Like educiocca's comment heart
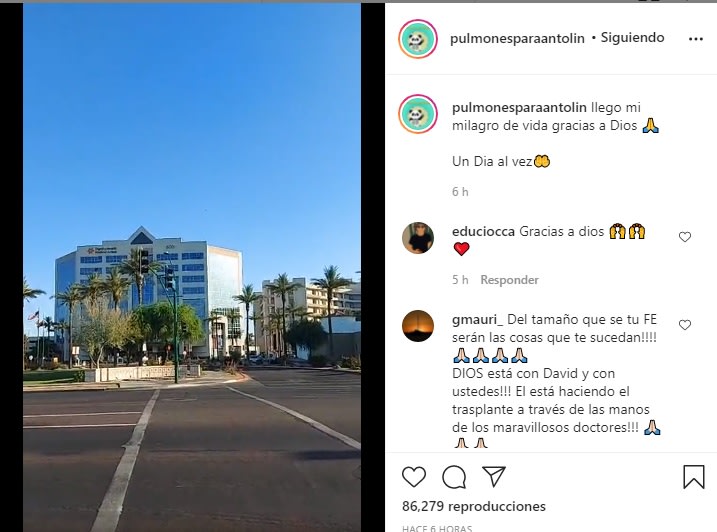717x532 pixels. click(x=685, y=237)
